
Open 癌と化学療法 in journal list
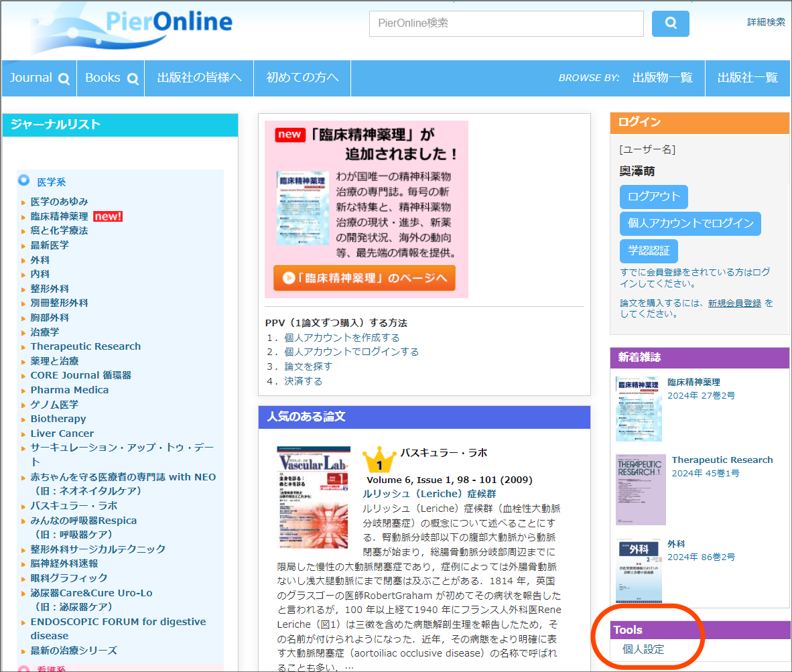pos(59,230)
